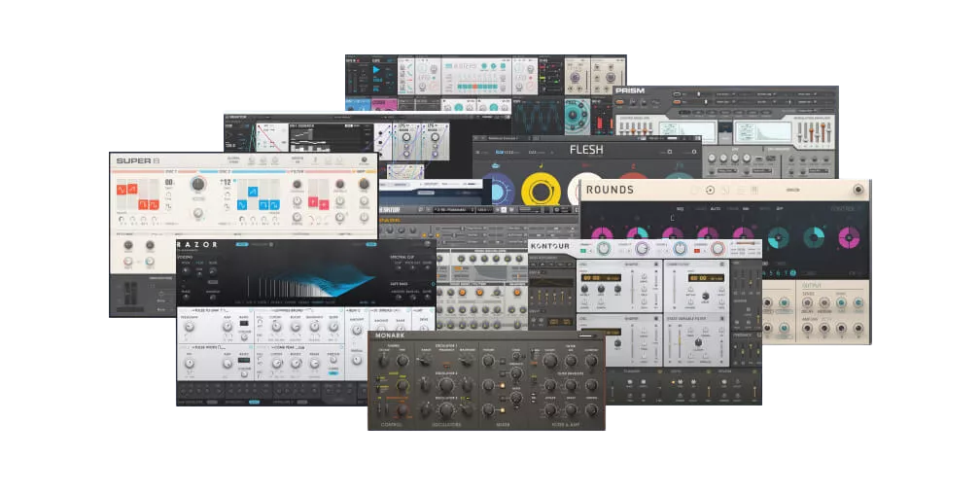The image size is (980, 494).
Task: Click the +12 octave value in Super 8 OSC 2
Action: pos(226,182)
